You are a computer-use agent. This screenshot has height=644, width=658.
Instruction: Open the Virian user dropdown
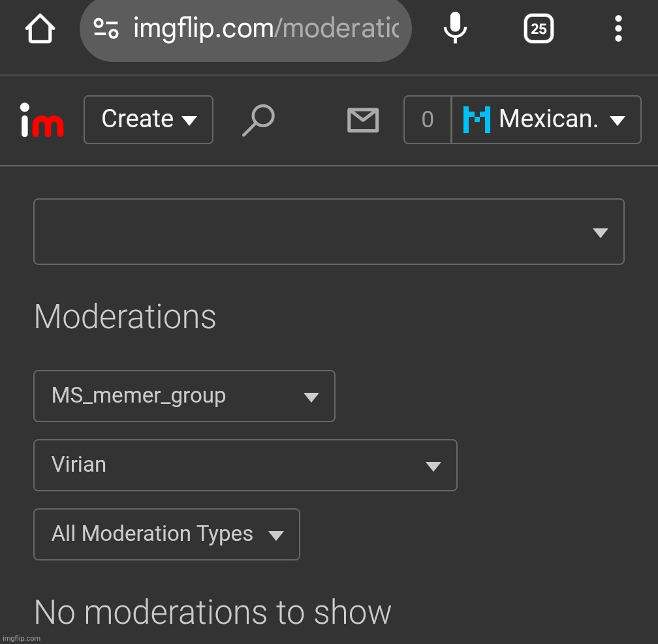pyautogui.click(x=245, y=465)
